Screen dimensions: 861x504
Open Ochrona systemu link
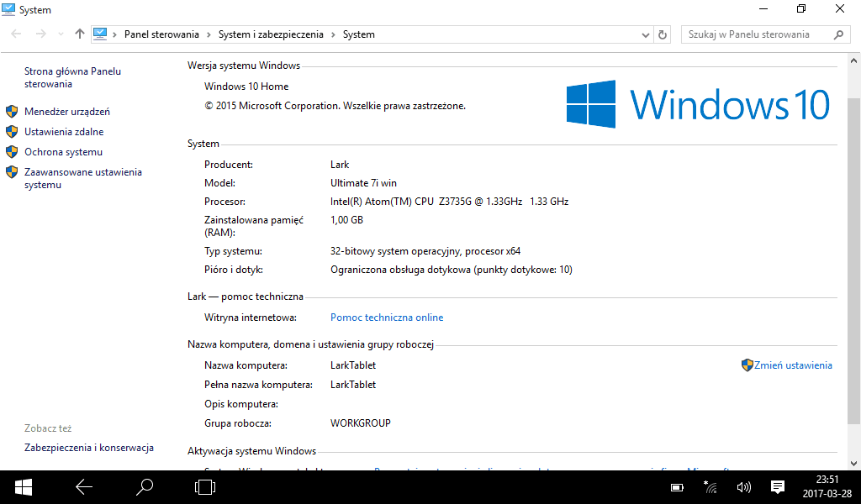coord(63,152)
